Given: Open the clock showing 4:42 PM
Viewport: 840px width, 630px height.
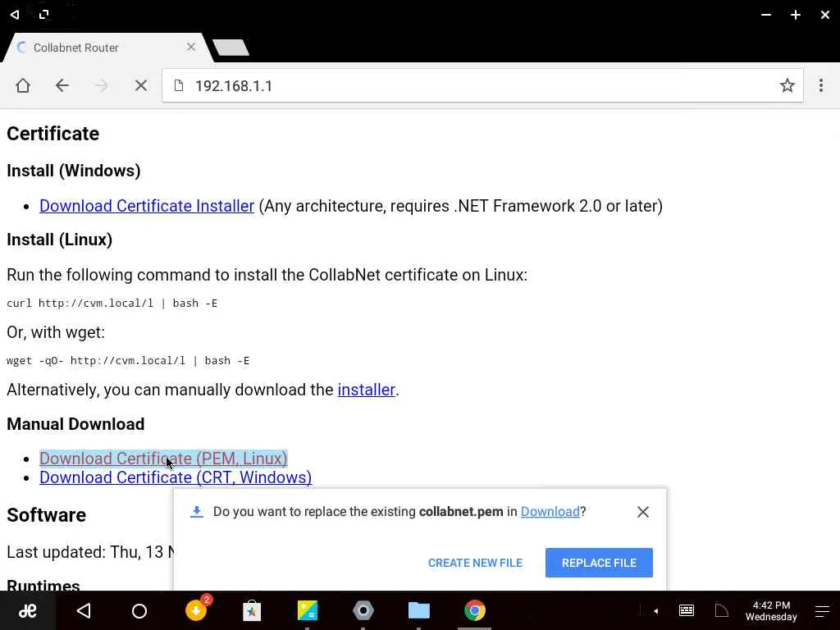Looking at the screenshot, I should tap(771, 610).
